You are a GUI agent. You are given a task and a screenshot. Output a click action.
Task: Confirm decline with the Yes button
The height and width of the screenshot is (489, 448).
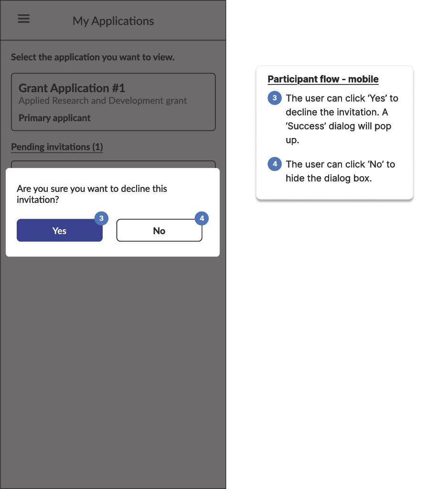59,231
